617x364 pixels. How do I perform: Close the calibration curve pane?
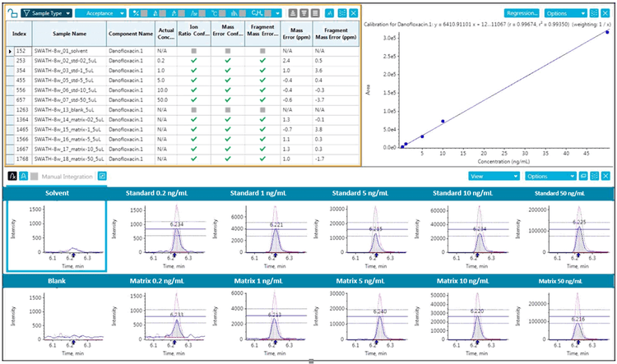[x=607, y=14]
